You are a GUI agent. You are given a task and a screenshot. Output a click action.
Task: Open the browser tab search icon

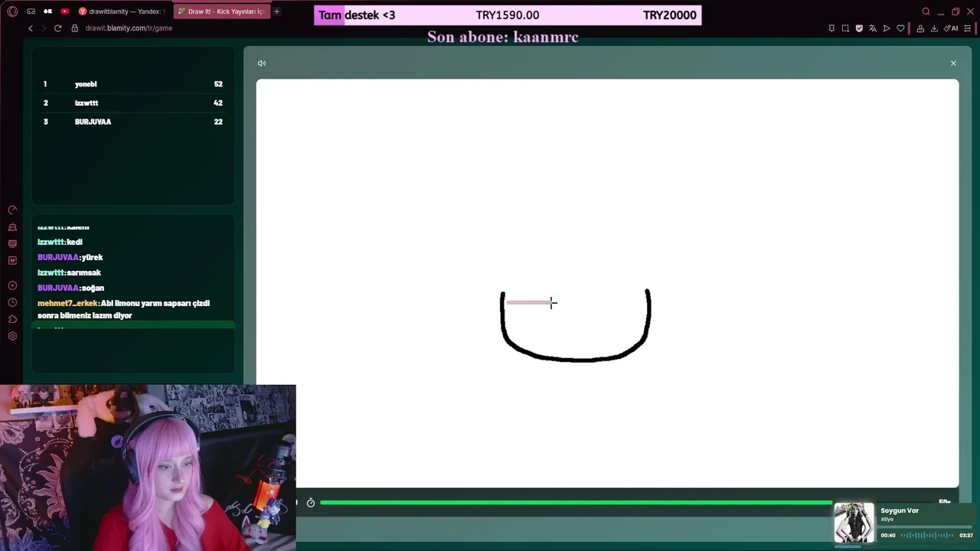point(926,11)
